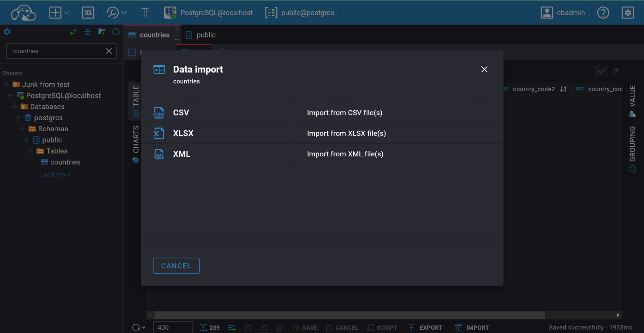Click the link with editor arrows icon

(x=73, y=32)
